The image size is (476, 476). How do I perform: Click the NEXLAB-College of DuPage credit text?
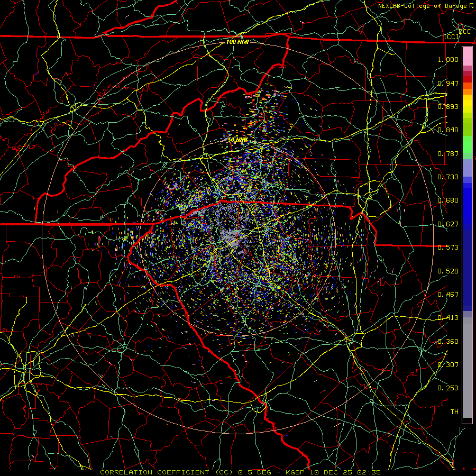click(424, 6)
